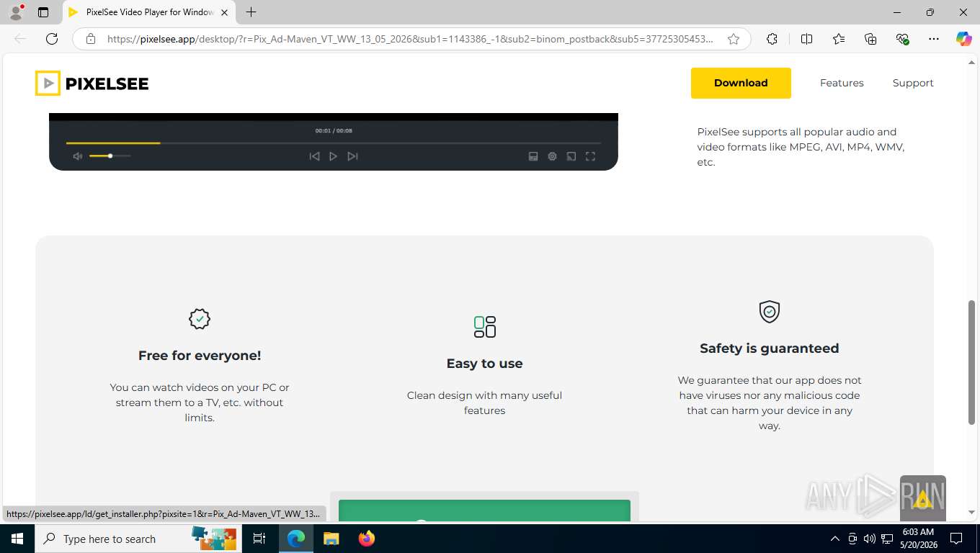Open Microsoft Edge from taskbar

coord(296,539)
